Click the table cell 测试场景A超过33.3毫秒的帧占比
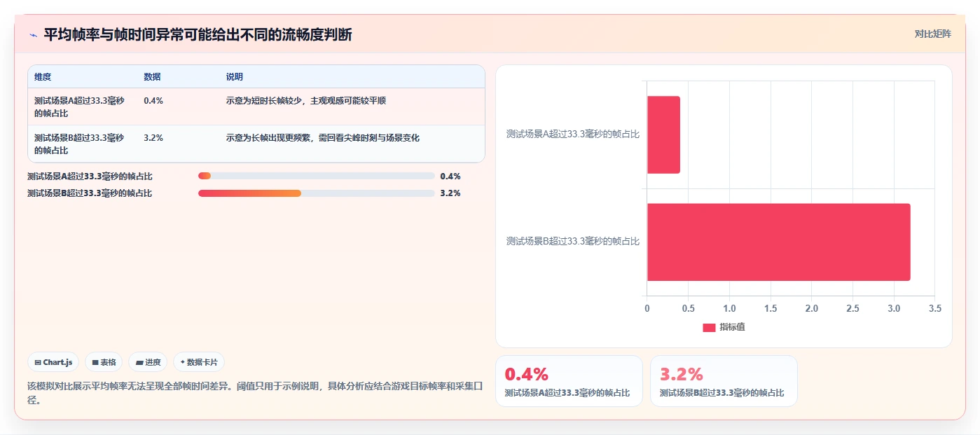 79,106
